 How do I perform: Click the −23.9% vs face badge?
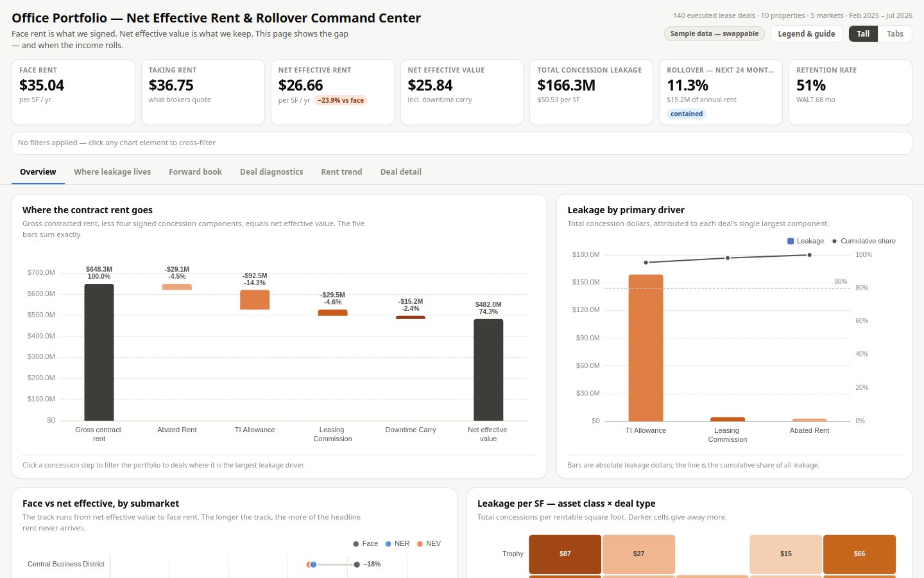(x=341, y=101)
